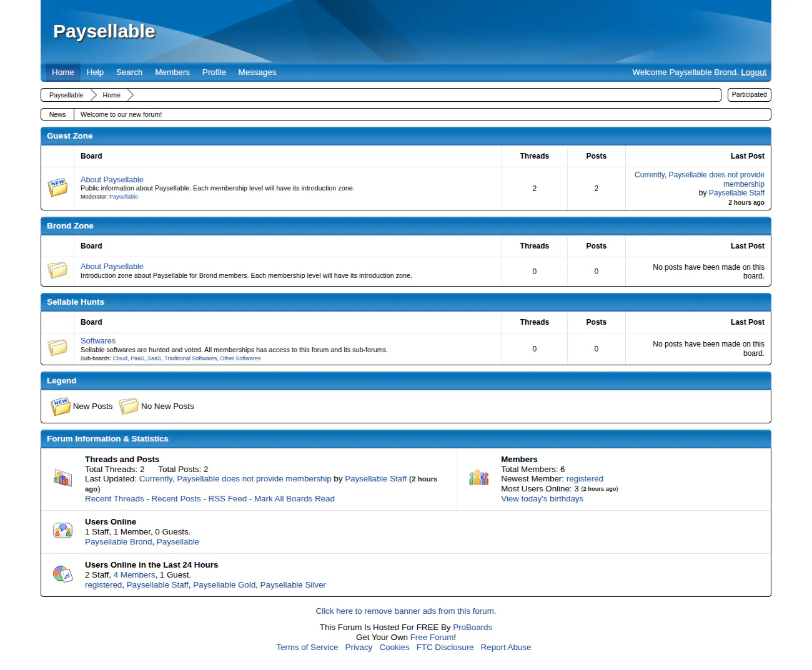The image size is (812, 670).
Task: Click the folder icon beside the Softwares board
Action: point(58,347)
